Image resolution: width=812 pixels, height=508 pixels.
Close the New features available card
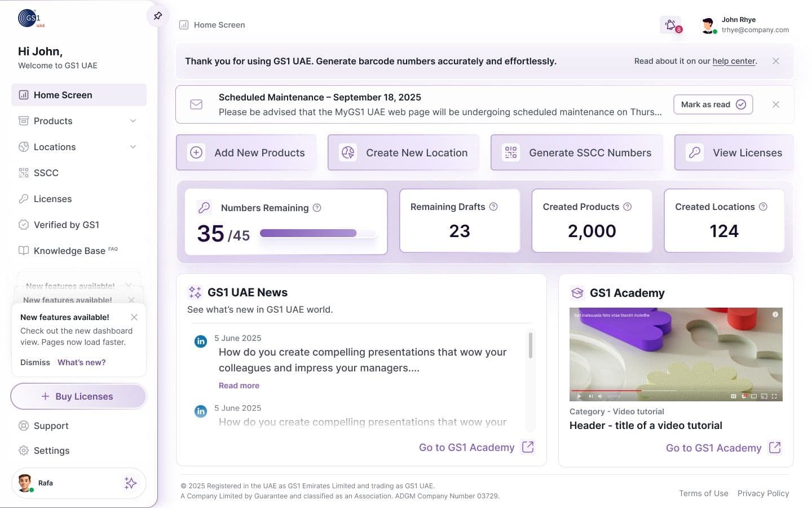[134, 317]
